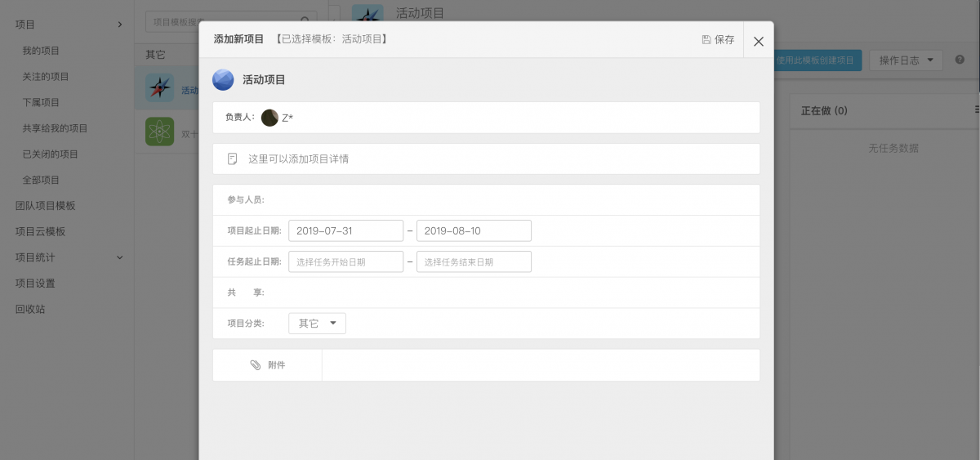Click the project details text area
980x460 pixels.
[x=490, y=159]
